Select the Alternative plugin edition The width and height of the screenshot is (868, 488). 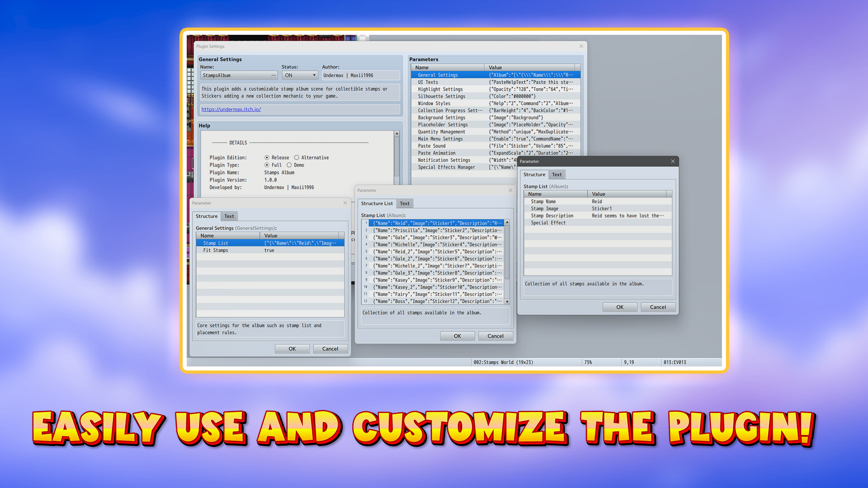tap(296, 157)
